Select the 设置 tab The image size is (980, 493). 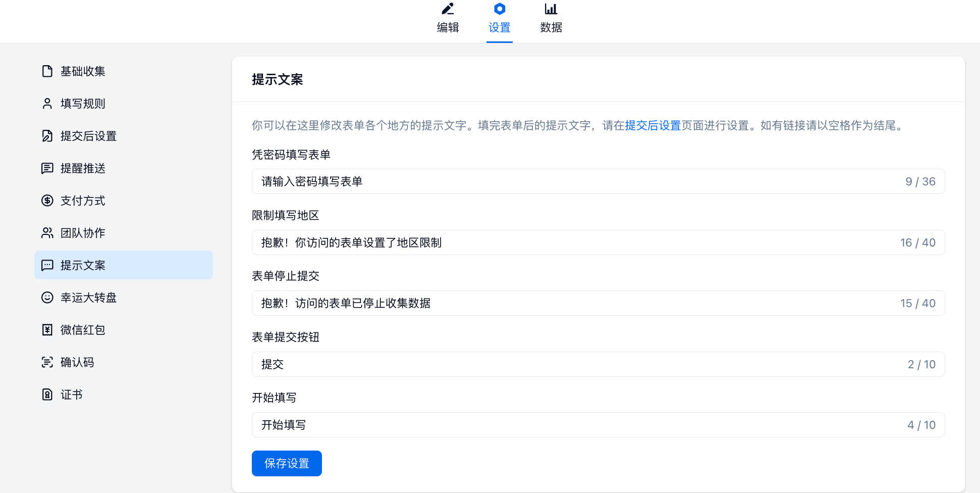(499, 19)
